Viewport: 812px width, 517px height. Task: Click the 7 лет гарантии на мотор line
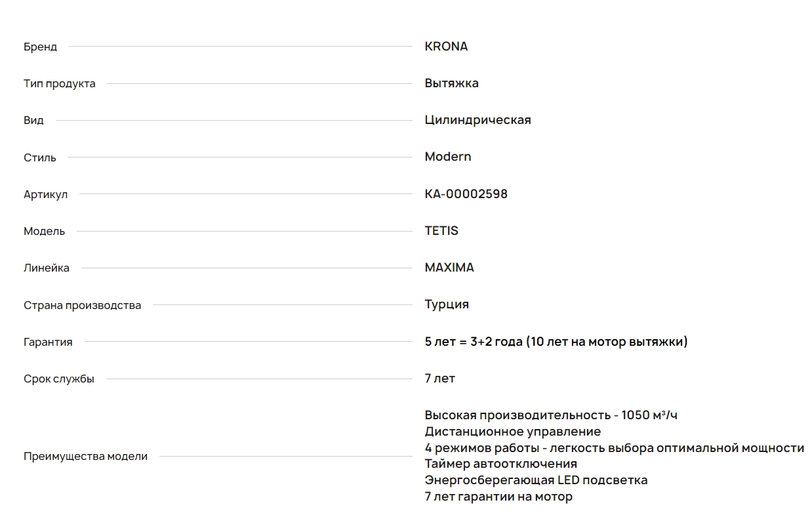pyautogui.click(x=498, y=497)
